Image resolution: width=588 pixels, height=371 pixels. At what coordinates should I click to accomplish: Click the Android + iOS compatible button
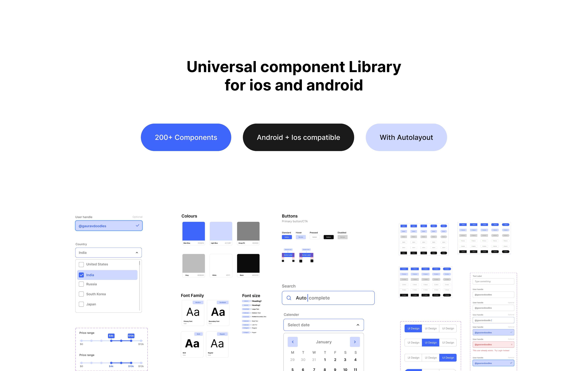(x=298, y=137)
